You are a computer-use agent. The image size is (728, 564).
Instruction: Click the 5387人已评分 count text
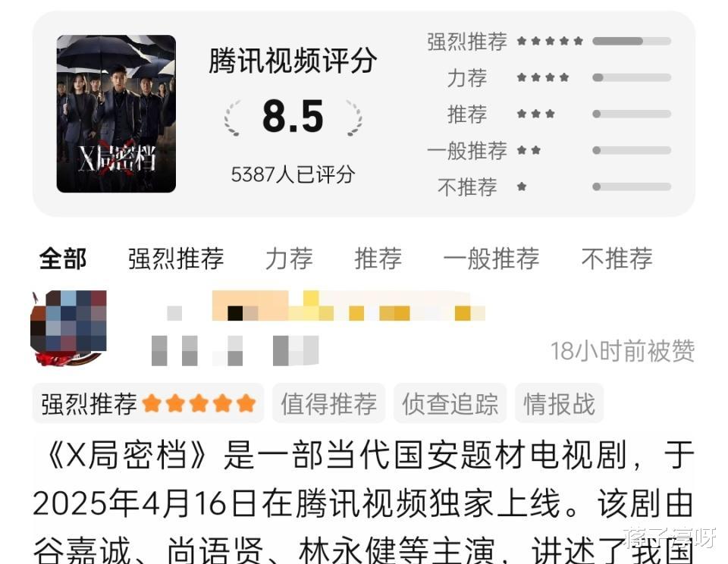tap(293, 174)
